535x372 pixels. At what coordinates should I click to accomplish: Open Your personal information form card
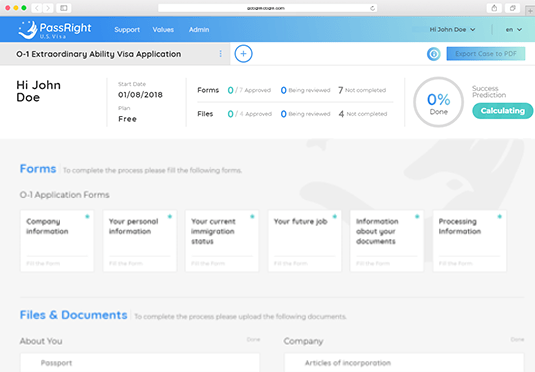tap(140, 241)
